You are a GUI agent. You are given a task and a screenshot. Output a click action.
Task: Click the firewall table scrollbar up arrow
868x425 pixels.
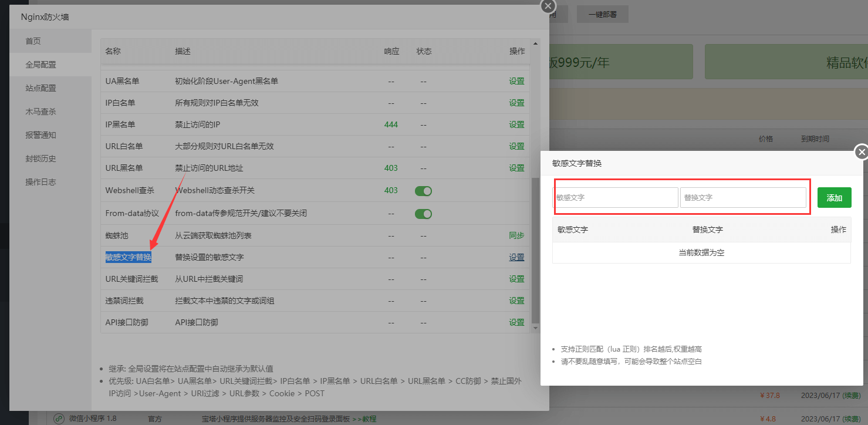(535, 43)
